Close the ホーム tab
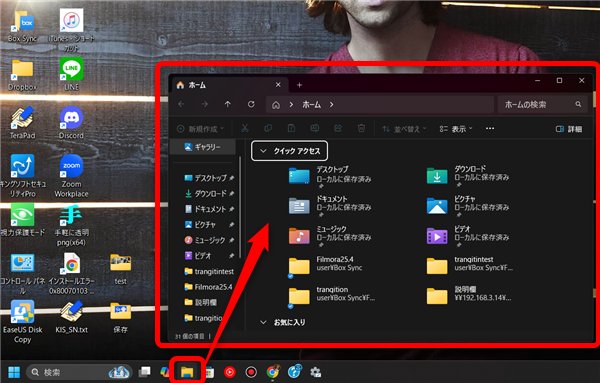 coord(278,85)
